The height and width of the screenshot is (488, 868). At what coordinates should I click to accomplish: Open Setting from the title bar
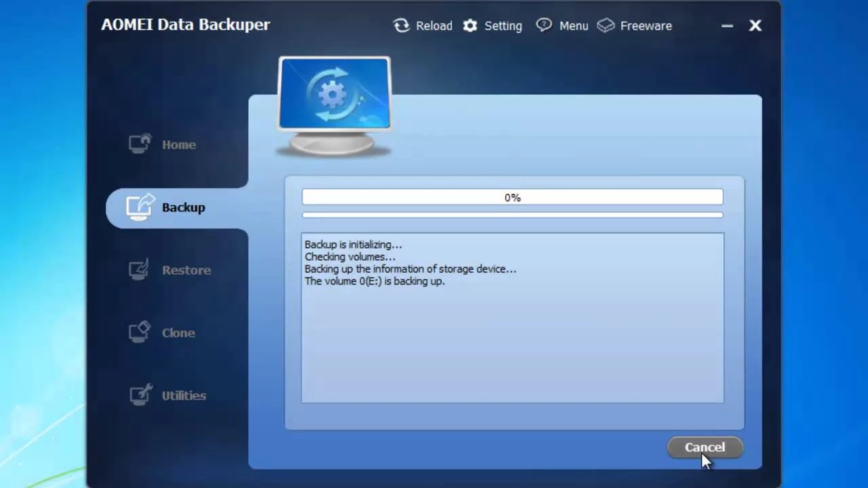click(x=503, y=26)
